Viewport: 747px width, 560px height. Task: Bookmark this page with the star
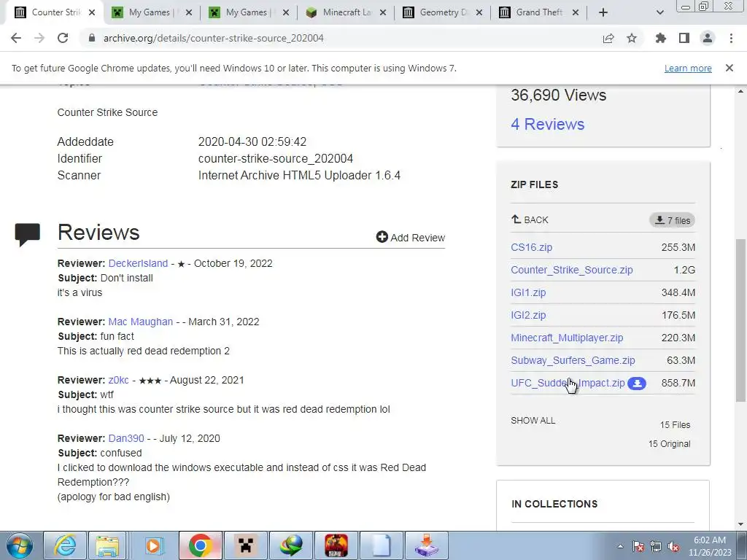coord(632,38)
